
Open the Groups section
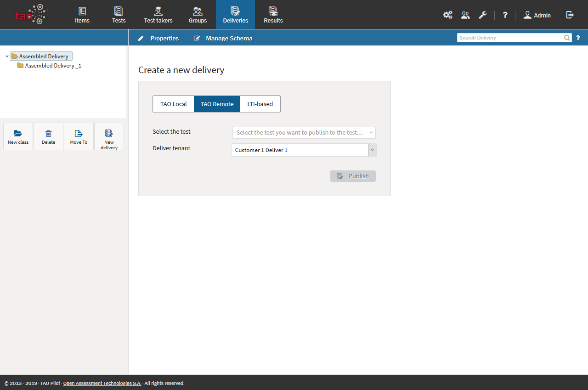pos(198,15)
